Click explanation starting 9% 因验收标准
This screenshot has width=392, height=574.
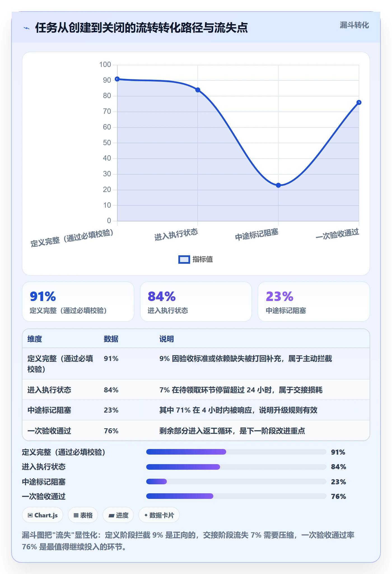(246, 359)
